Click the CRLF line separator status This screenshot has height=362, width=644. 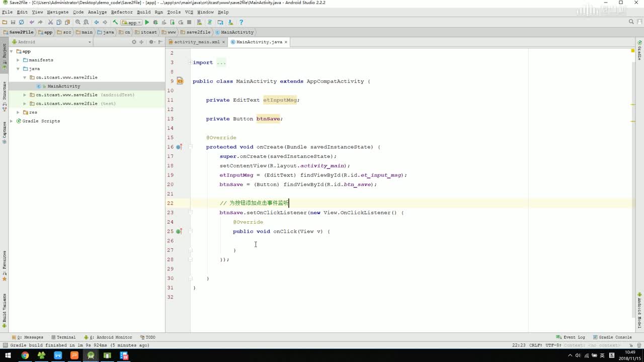click(x=536, y=345)
